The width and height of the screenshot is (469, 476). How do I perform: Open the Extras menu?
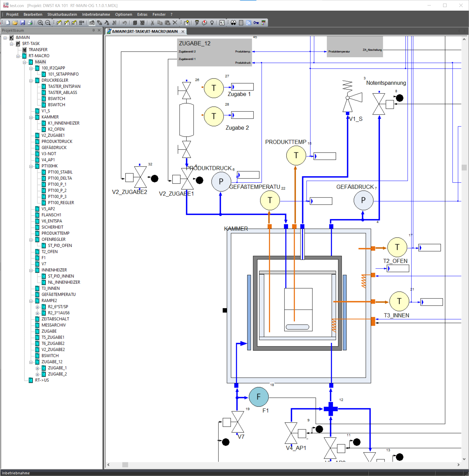(142, 15)
